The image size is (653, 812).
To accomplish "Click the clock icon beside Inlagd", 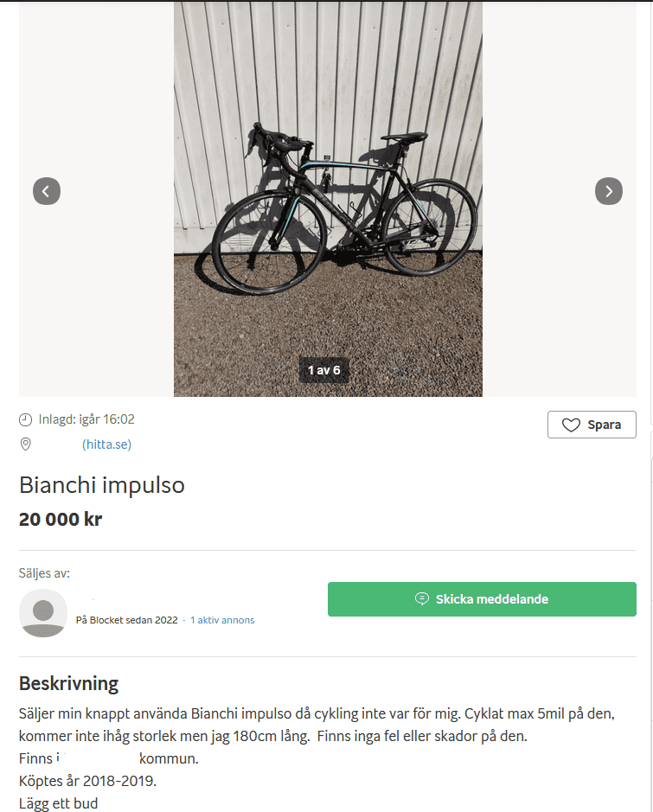I will tap(26, 419).
